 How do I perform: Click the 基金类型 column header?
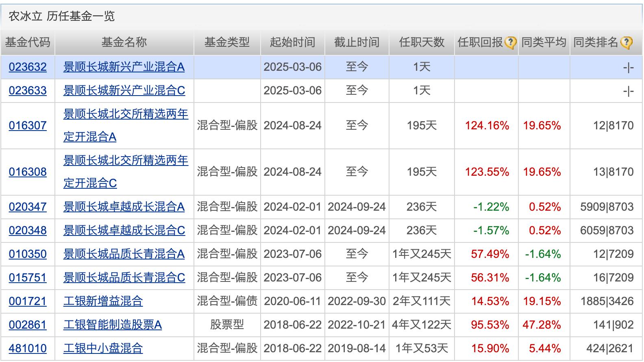tap(227, 42)
